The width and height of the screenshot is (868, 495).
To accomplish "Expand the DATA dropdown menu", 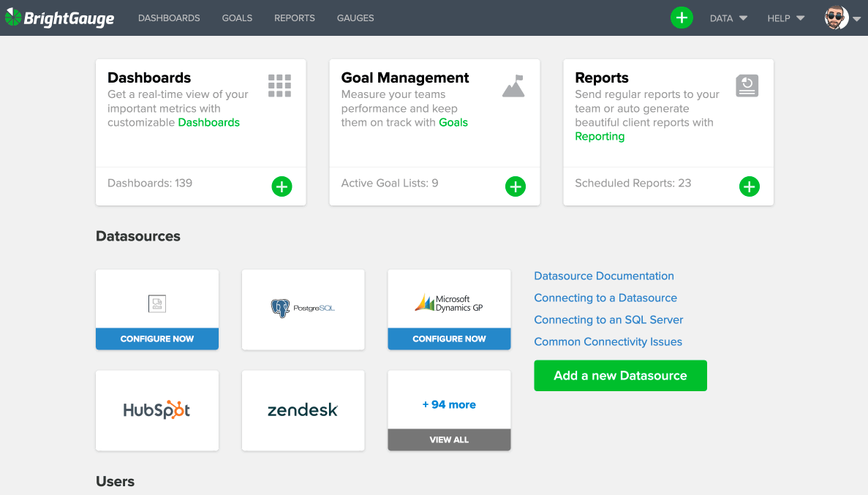I will click(728, 18).
